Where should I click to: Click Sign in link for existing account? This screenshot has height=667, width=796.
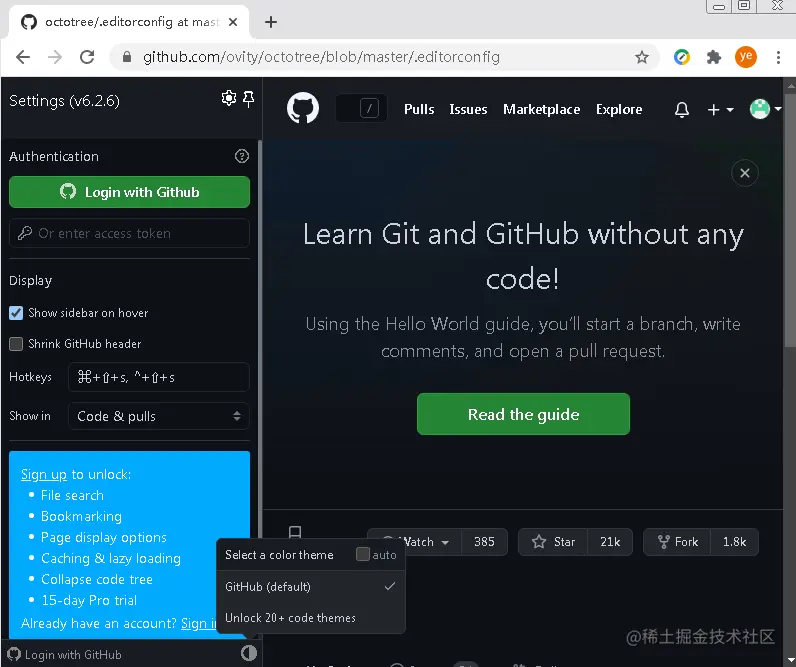[198, 623]
